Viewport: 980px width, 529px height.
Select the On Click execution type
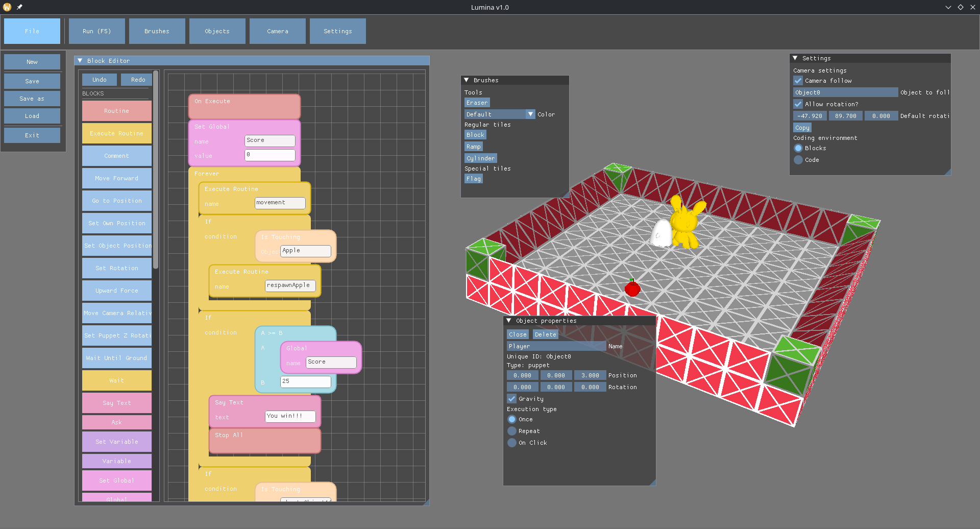(512, 443)
